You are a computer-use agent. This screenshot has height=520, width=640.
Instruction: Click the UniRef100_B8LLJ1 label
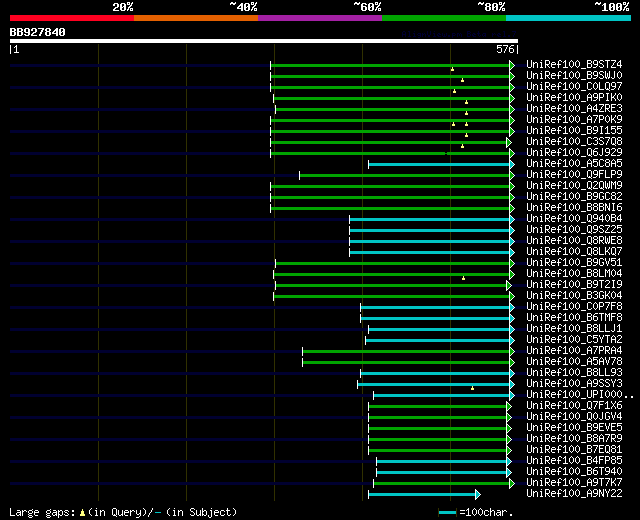click(x=574, y=329)
